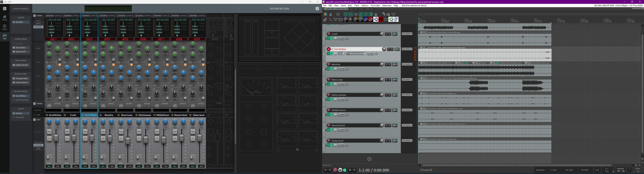Screen dimensions: 644x174
Task: Click the ROUTE button on Reverb Send track
Action: tap(395, 126)
